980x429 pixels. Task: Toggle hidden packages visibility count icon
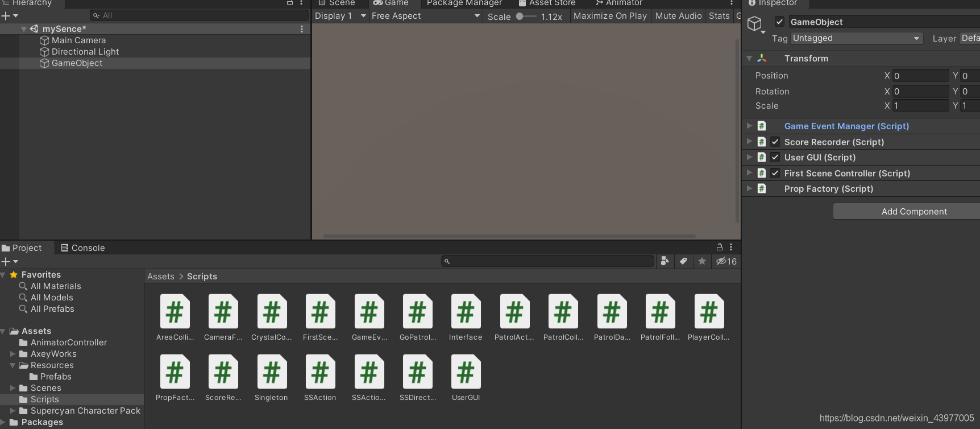(726, 261)
